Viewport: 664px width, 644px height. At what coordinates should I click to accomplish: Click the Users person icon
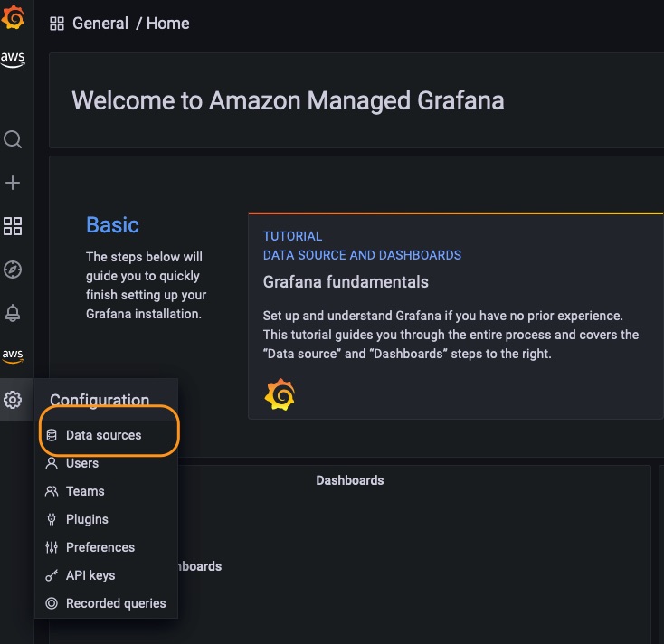(52, 463)
